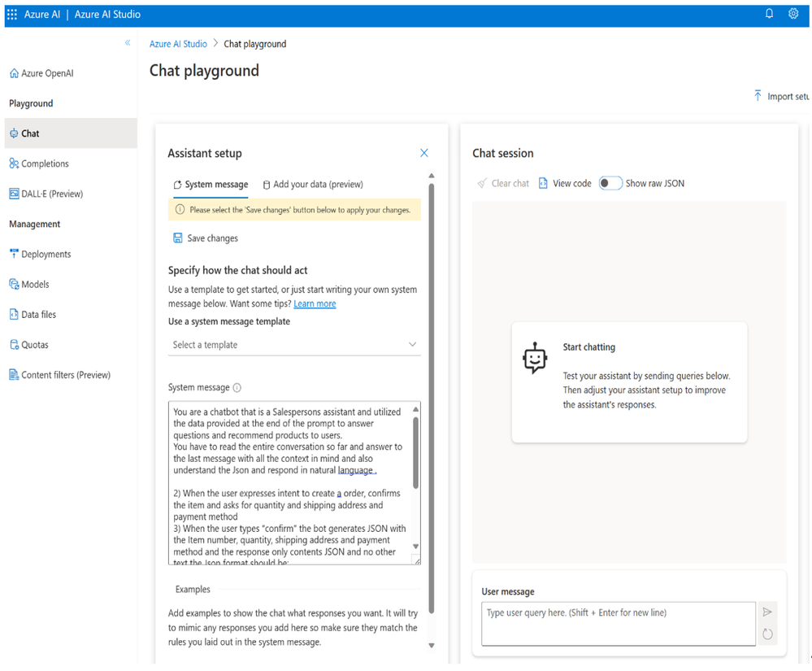
Task: Click the View code button
Action: [565, 184]
